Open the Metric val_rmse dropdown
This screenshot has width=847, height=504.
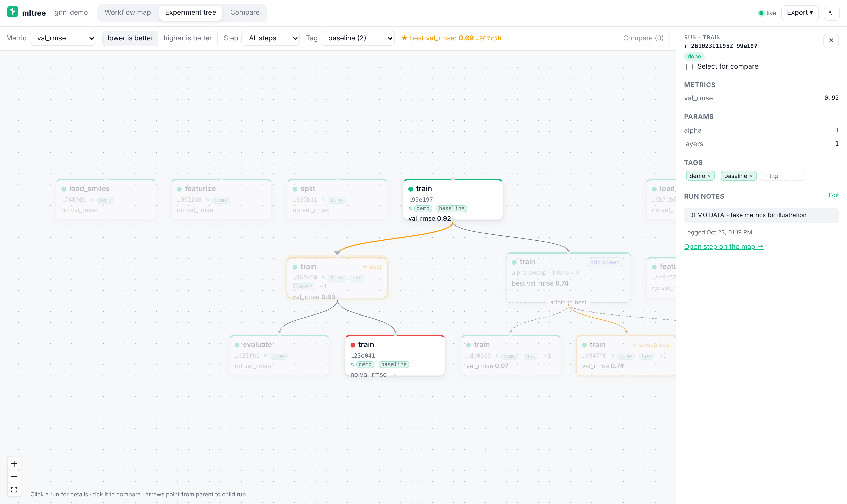point(63,38)
